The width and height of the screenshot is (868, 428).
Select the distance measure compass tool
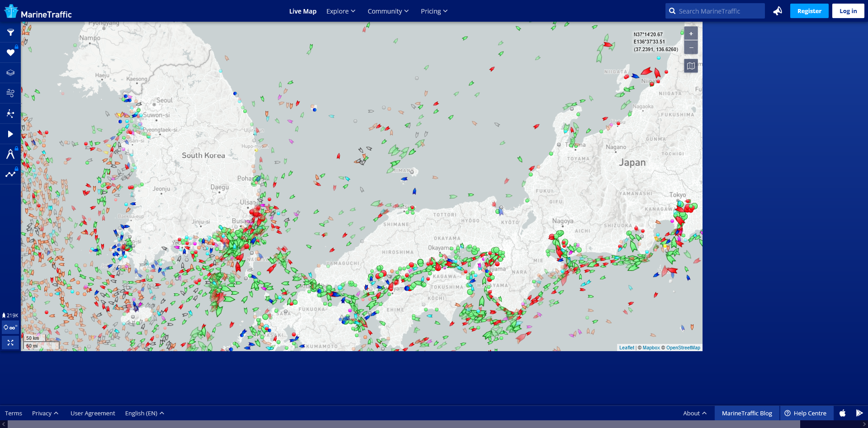(10, 154)
